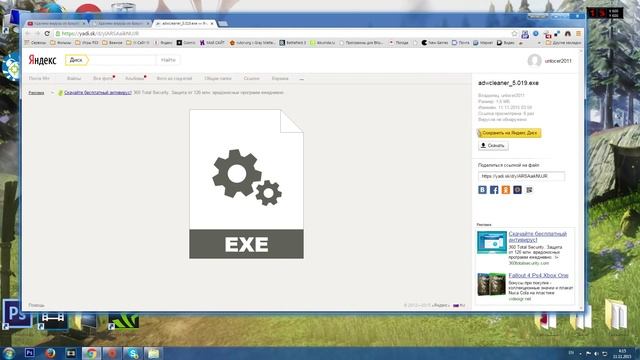Focus the Yandex search input field
Image resolution: width=640 pixels, height=360 pixels.
[122, 60]
